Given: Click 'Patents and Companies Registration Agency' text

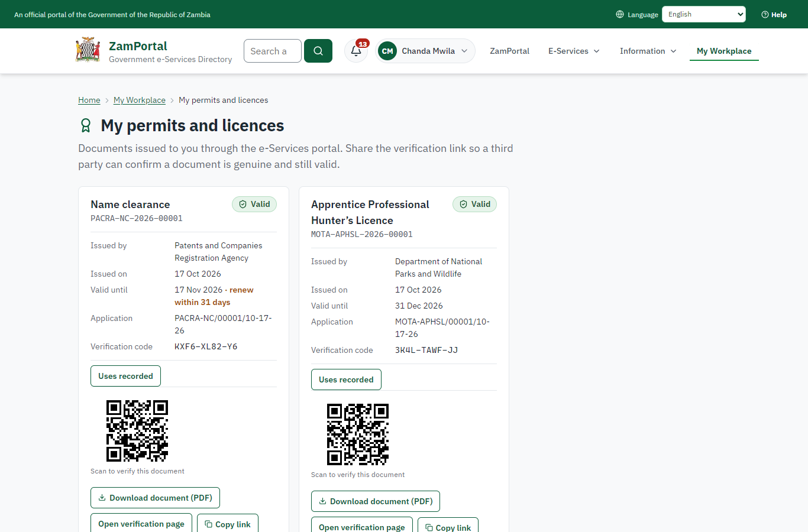Looking at the screenshot, I should [218, 252].
